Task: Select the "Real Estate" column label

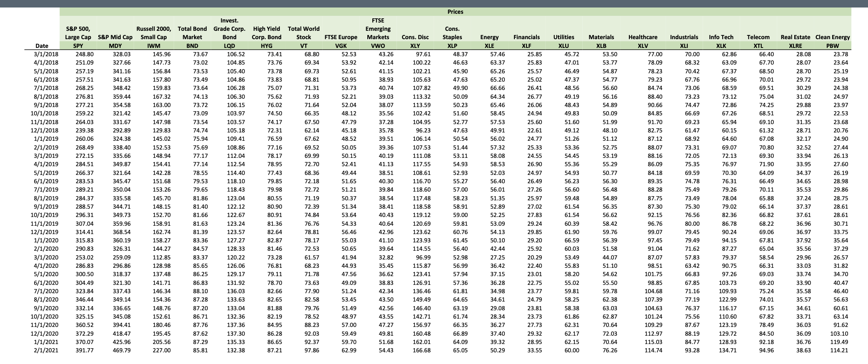Action: [796, 37]
